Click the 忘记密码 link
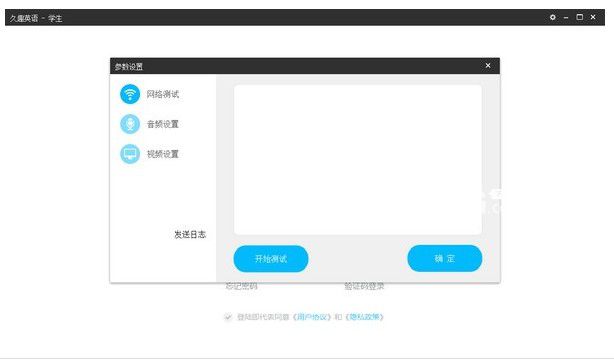Viewport: 614px width, 361px height. (x=241, y=286)
